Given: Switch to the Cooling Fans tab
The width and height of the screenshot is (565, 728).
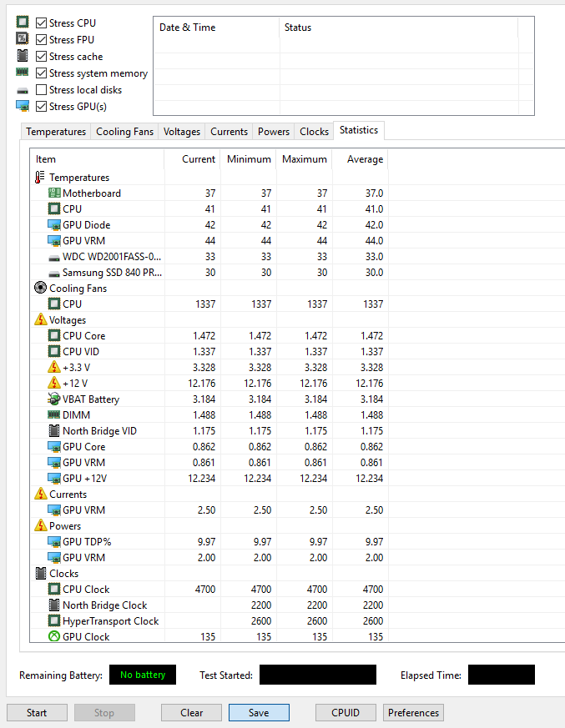Looking at the screenshot, I should click(x=124, y=132).
